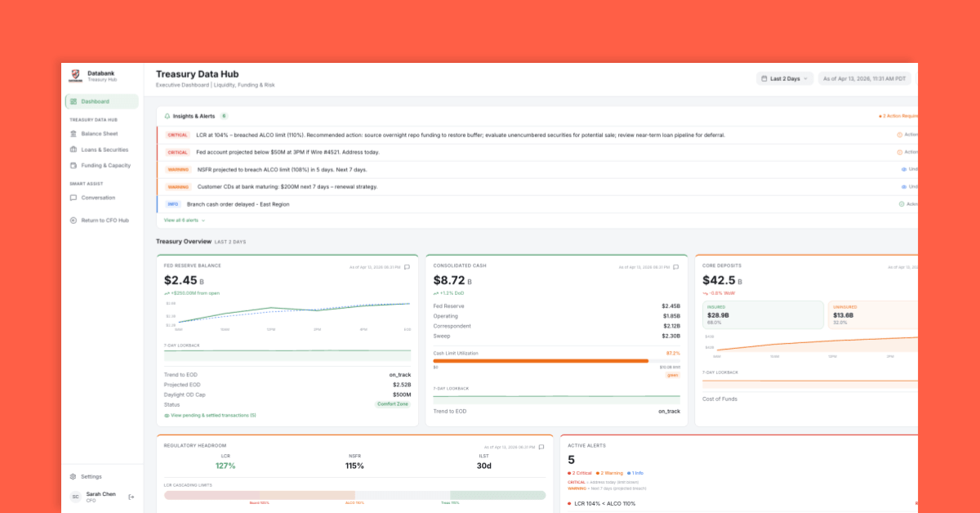
Task: Collapse the Insights & Alerts count badge
Action: [224, 116]
